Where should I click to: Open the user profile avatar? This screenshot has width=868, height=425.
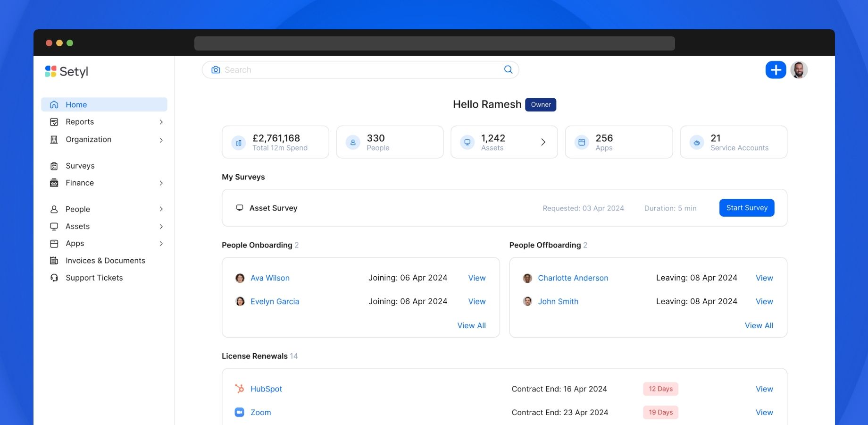pos(799,70)
